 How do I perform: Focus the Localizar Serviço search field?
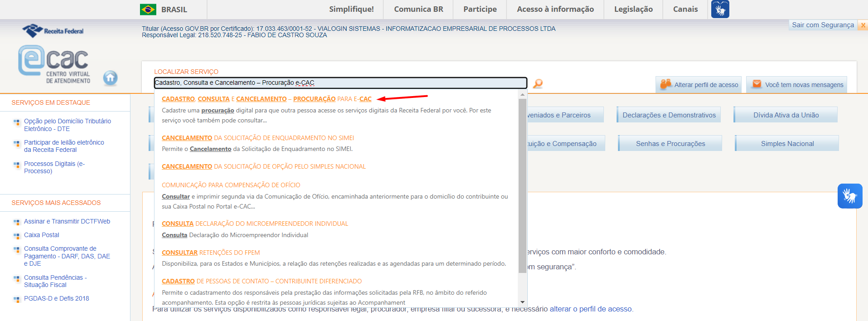point(341,83)
